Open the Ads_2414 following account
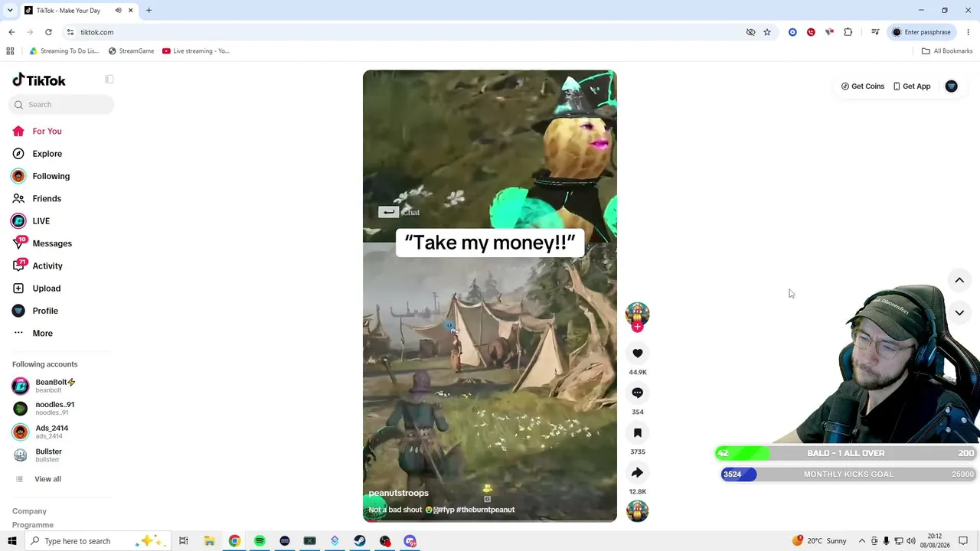The image size is (980, 551). (x=40, y=432)
